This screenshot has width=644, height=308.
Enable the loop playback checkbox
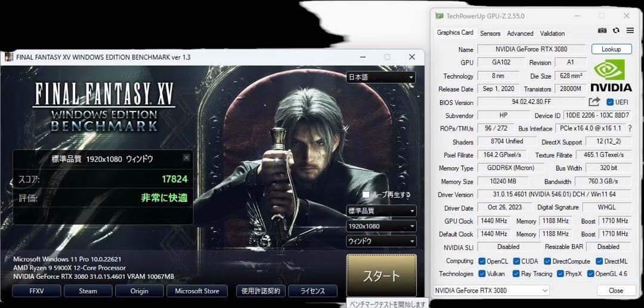click(x=366, y=195)
